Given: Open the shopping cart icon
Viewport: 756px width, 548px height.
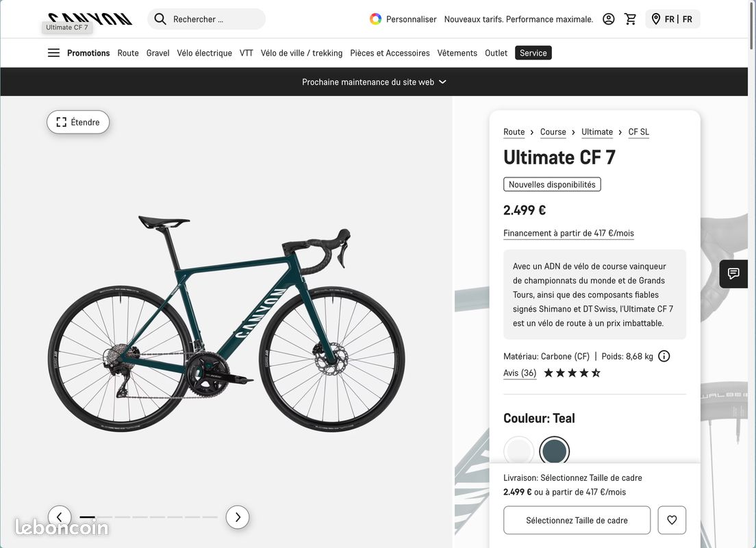Looking at the screenshot, I should coord(631,18).
